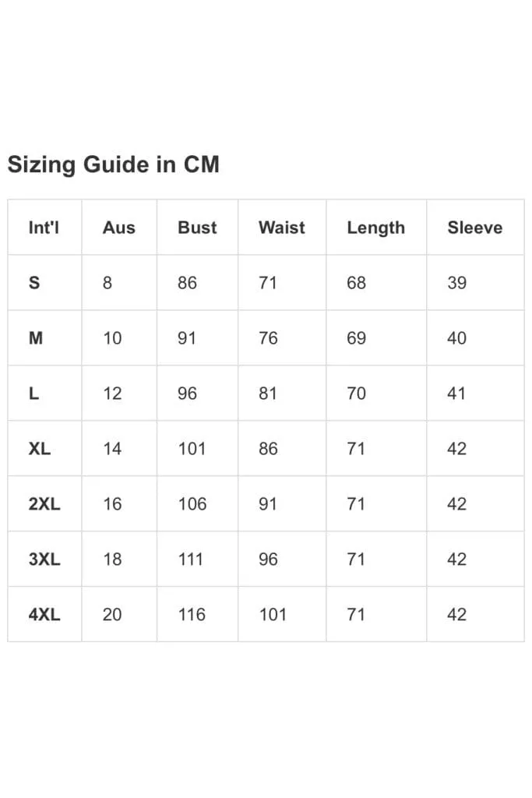Select the Aus column header
This screenshot has height=798, width=532.
point(119,228)
